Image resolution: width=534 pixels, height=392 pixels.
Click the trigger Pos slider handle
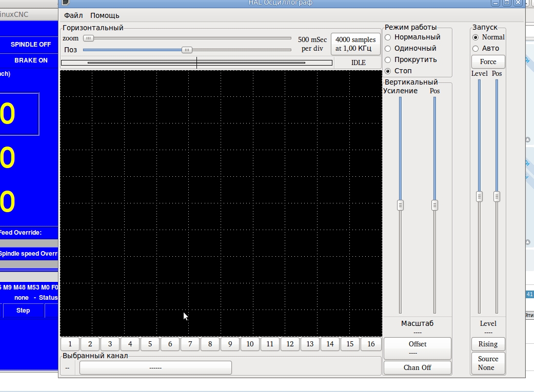pos(497,196)
